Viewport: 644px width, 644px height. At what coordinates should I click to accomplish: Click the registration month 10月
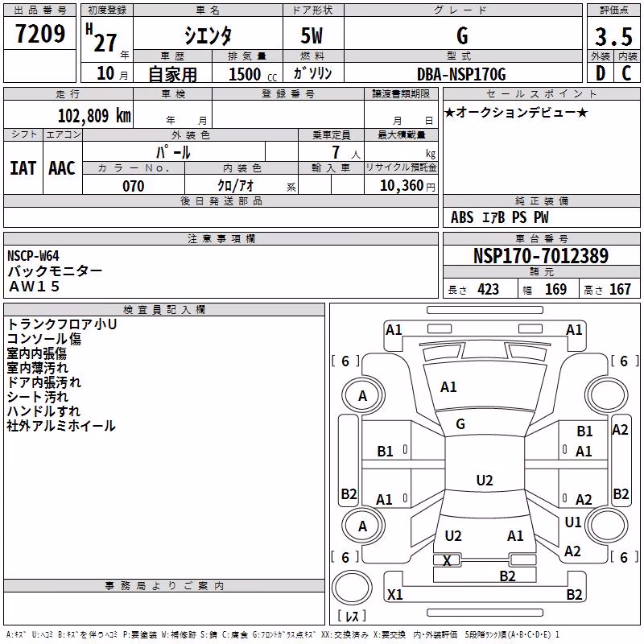click(112, 73)
